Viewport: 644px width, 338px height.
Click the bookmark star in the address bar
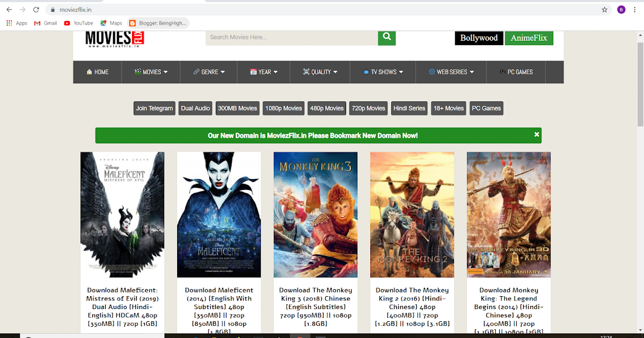(x=604, y=9)
